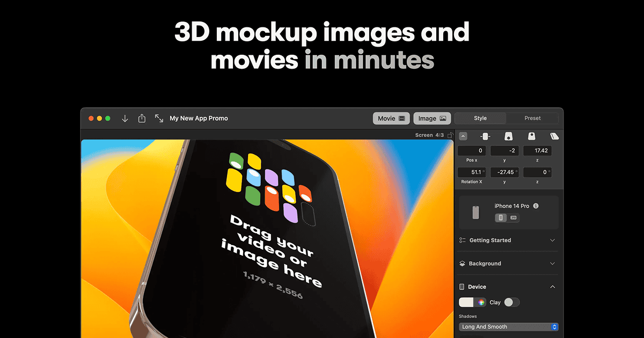Expand the Getting Started section
The width and height of the screenshot is (644, 338).
tap(508, 240)
